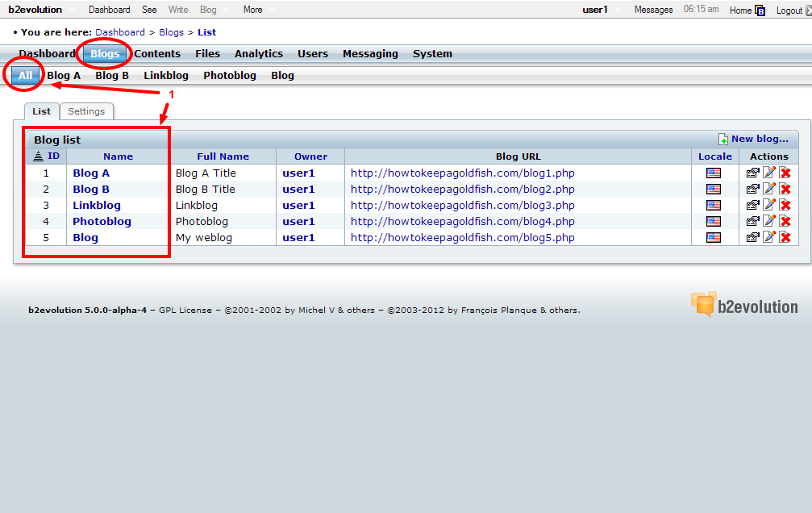Click pencil edit icon for Blog A
This screenshot has height=513, width=812.
(769, 173)
